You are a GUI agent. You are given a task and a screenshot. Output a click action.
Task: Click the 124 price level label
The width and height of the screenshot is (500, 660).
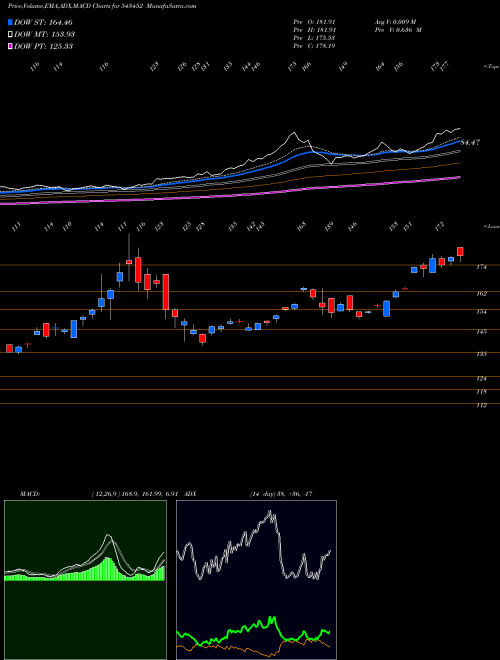[x=481, y=379]
